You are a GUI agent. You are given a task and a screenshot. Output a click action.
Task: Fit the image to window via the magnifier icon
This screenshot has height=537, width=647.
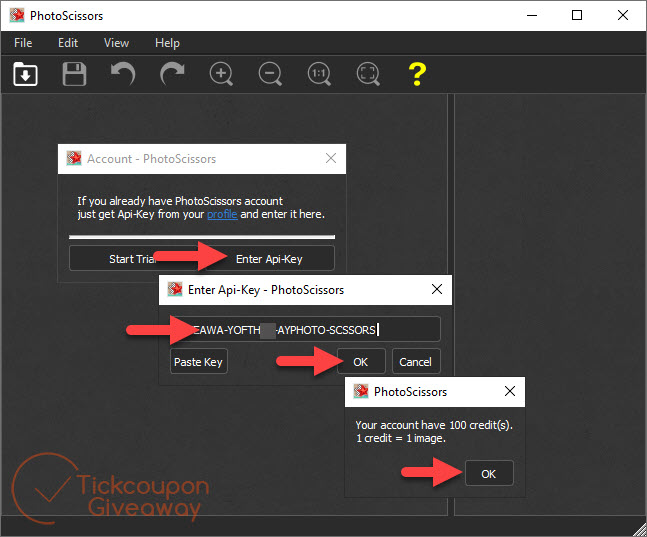pos(368,74)
